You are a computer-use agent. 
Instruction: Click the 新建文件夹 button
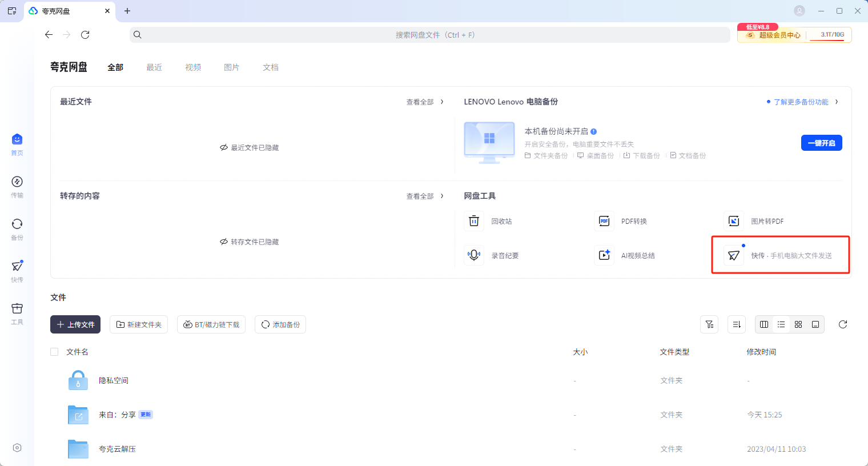point(139,324)
